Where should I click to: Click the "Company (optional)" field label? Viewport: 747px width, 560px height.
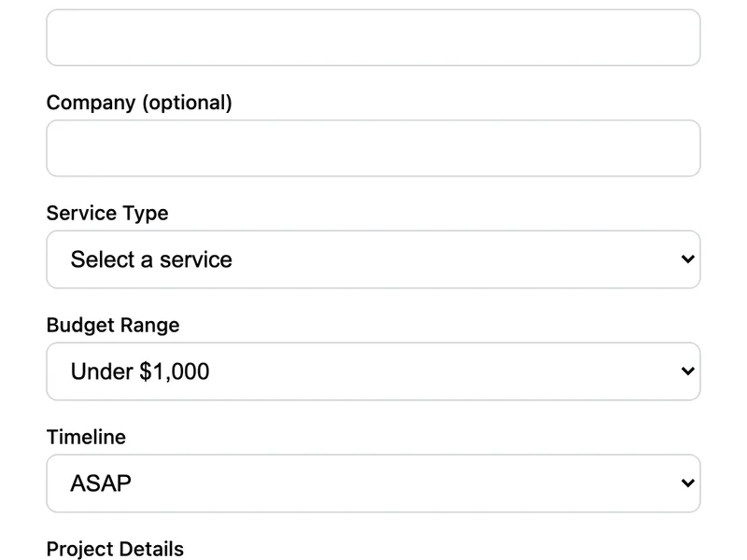(139, 103)
